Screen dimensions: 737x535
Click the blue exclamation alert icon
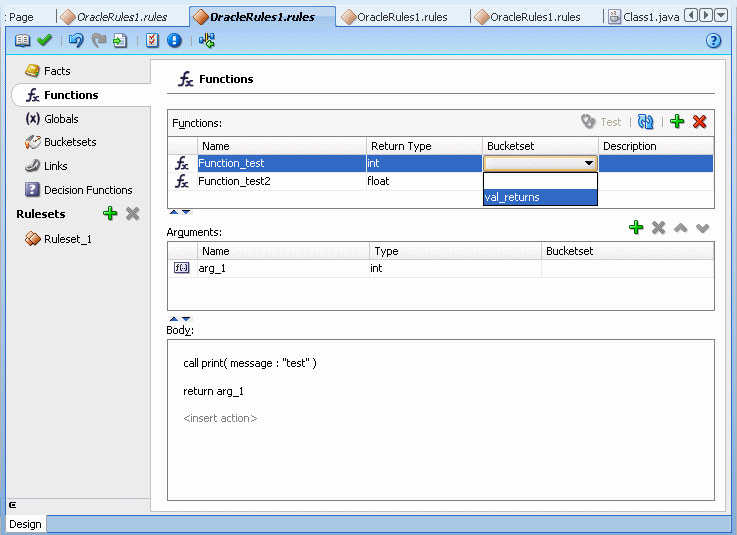174,40
